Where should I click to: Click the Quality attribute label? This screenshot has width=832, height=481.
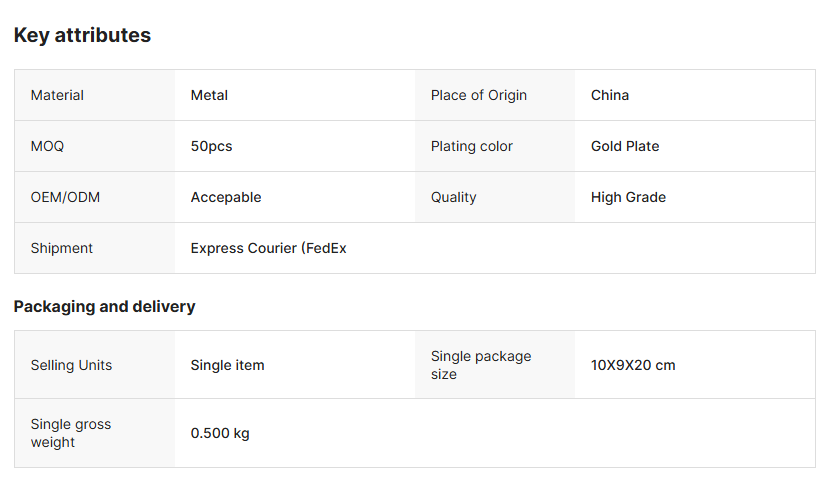453,197
